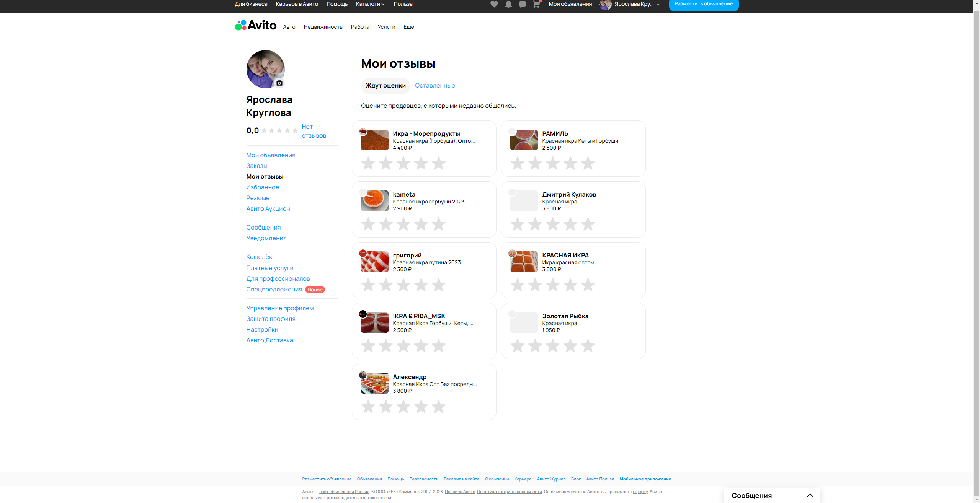This screenshot has height=503, width=980.
Task: Open favorites heart icon in header
Action: tap(494, 4)
